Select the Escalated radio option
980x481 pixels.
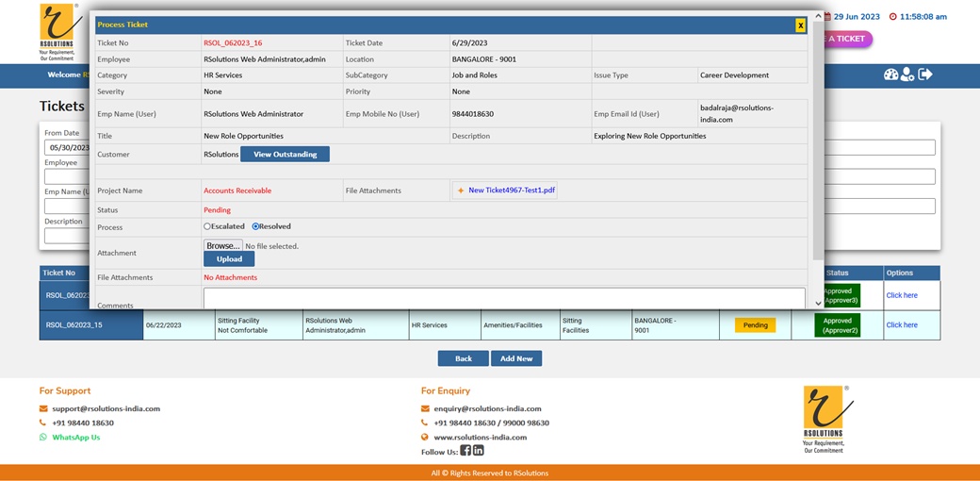[207, 226]
